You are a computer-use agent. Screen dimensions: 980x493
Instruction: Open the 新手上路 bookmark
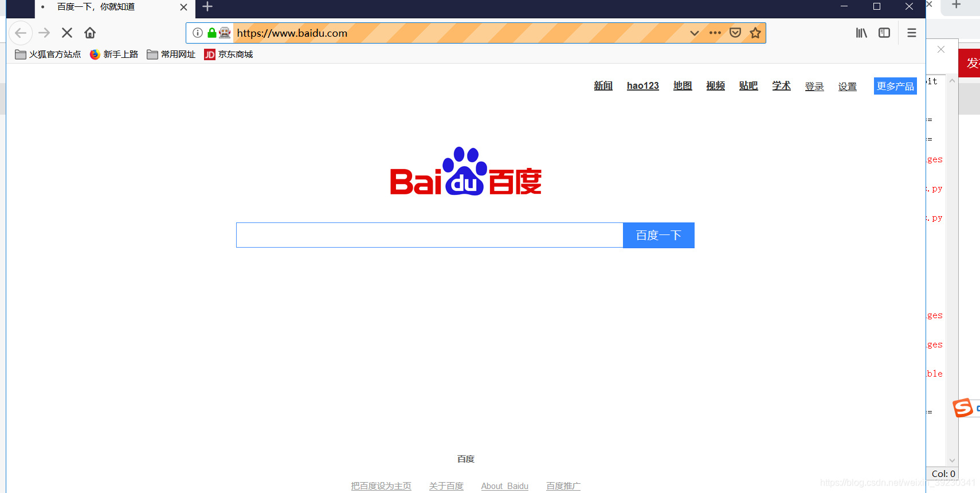click(114, 54)
